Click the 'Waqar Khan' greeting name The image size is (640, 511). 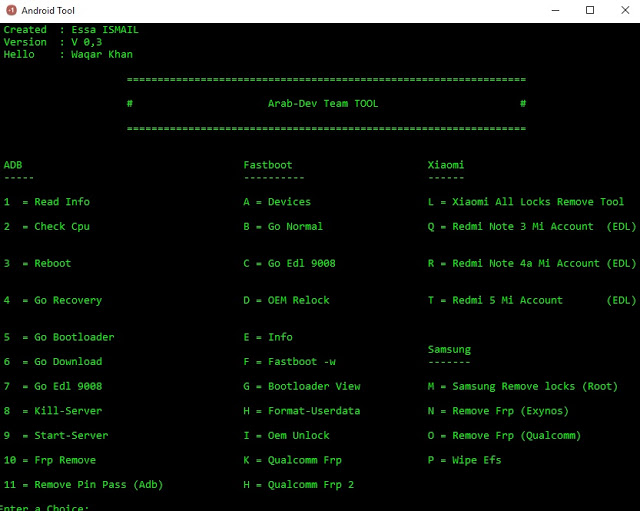(x=102, y=54)
